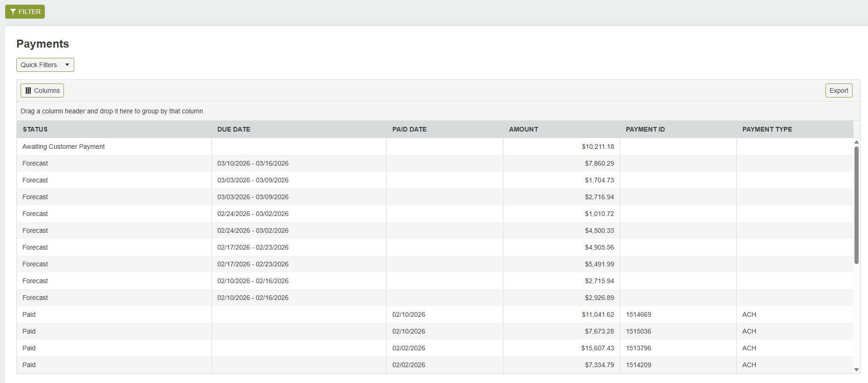
Task: Select the $7,334.79 paid amount
Action: tap(600, 365)
